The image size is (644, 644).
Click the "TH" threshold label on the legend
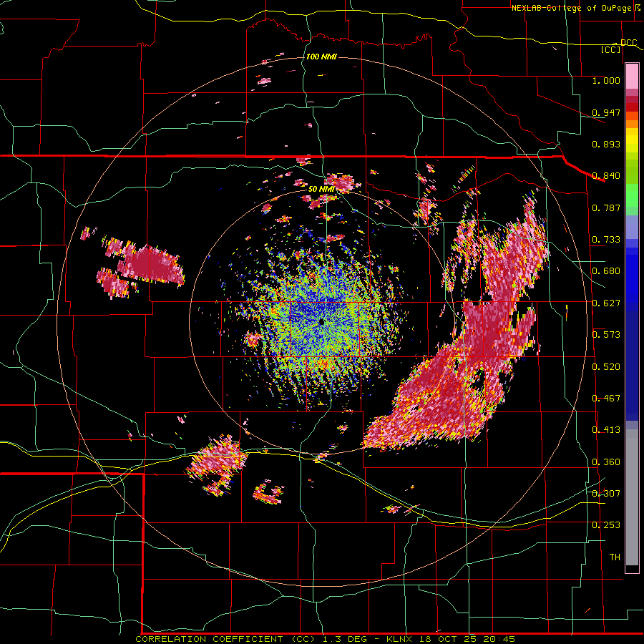tap(615, 557)
